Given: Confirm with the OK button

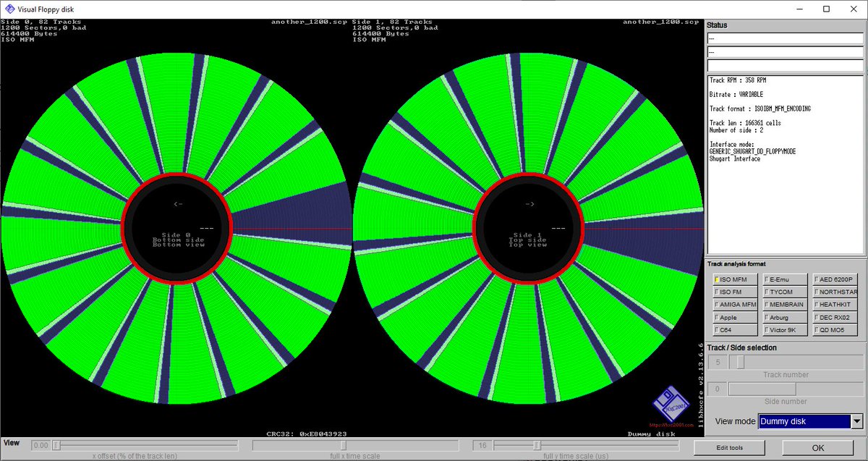Looking at the screenshot, I should (818, 448).
